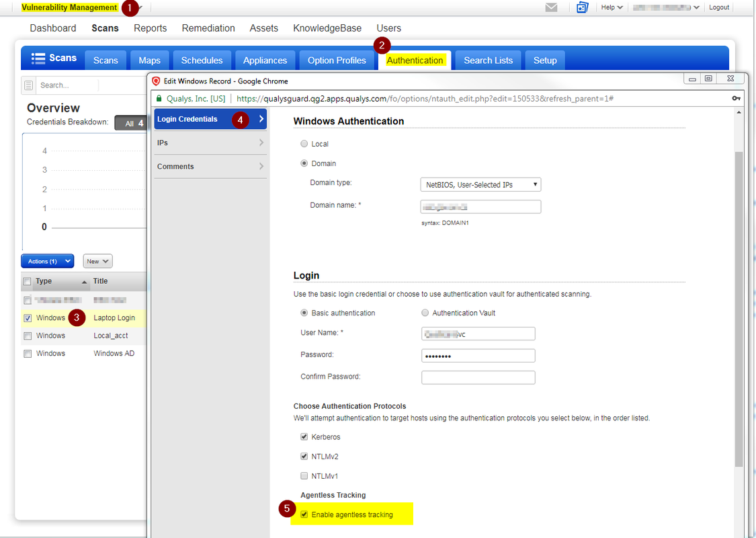Click the scrollbar up arrow in popup
Screen dimensions: 756x538
pyautogui.click(x=739, y=112)
